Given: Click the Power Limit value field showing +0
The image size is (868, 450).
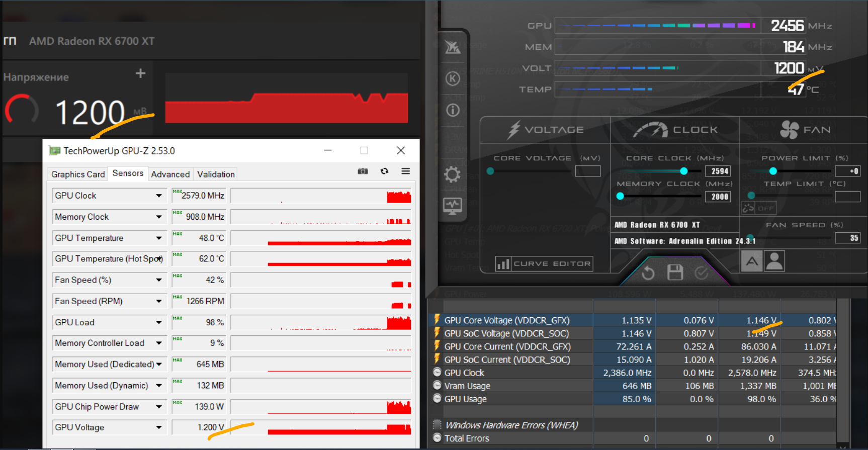Looking at the screenshot, I should click(x=848, y=171).
